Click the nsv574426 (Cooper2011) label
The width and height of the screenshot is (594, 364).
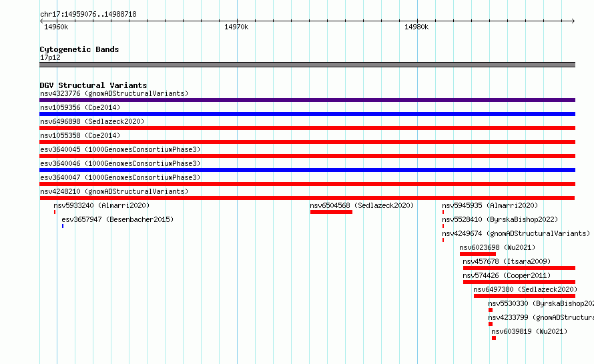coord(507,275)
